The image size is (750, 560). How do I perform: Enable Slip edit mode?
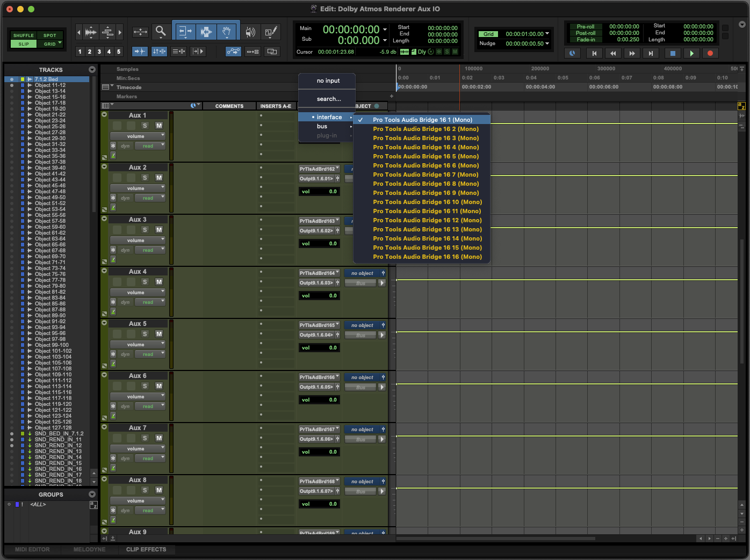(24, 44)
